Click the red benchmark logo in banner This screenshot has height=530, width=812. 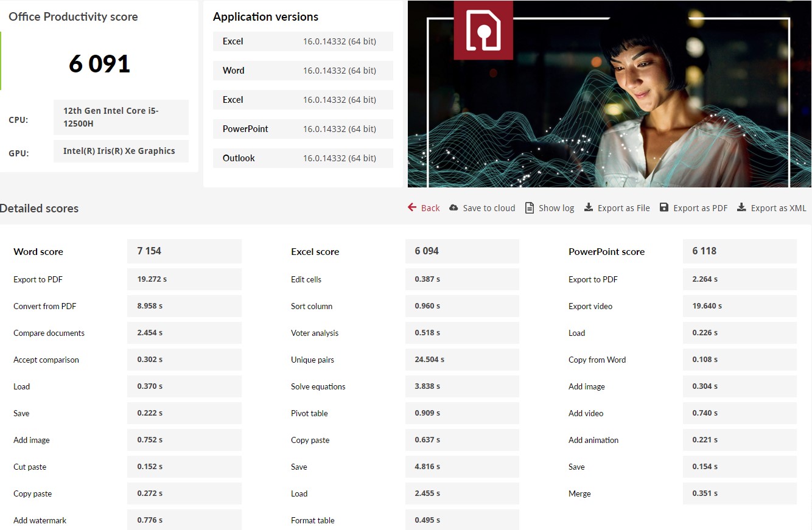[483, 30]
